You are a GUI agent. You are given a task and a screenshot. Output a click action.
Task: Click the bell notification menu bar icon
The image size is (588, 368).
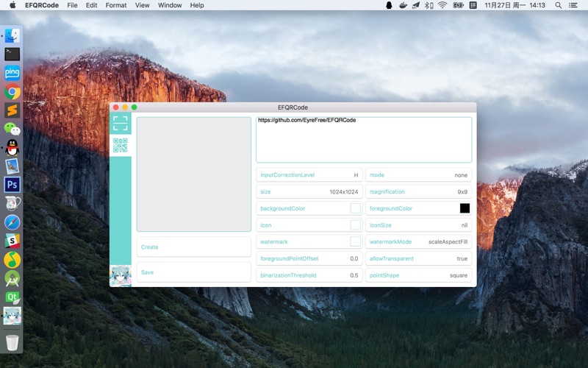point(389,5)
